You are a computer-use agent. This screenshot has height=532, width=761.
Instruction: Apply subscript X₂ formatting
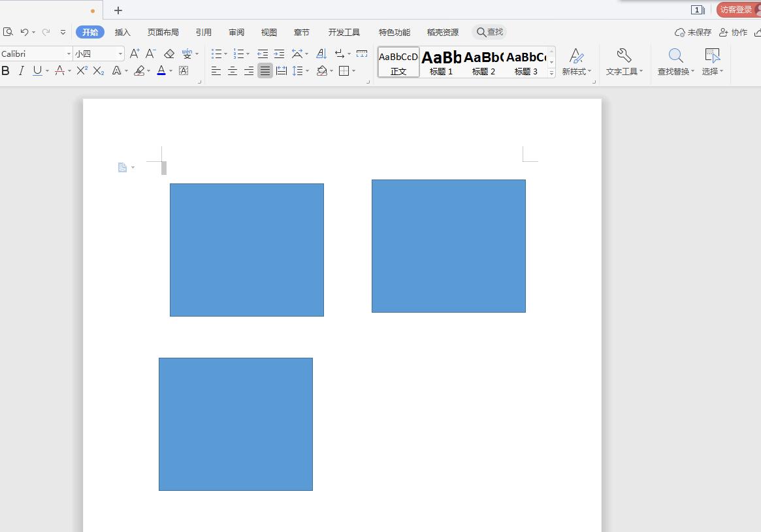pos(99,70)
